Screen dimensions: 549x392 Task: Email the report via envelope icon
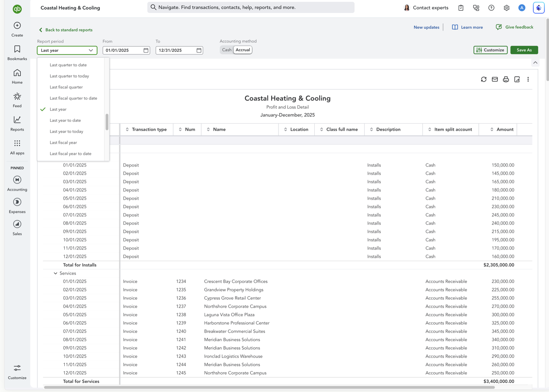pyautogui.click(x=495, y=79)
